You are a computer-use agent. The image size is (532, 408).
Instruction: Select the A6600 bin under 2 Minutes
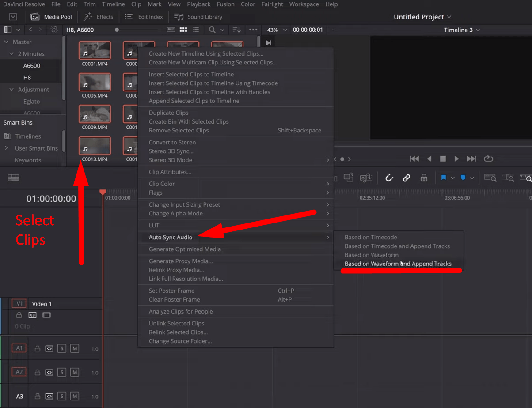tap(32, 66)
